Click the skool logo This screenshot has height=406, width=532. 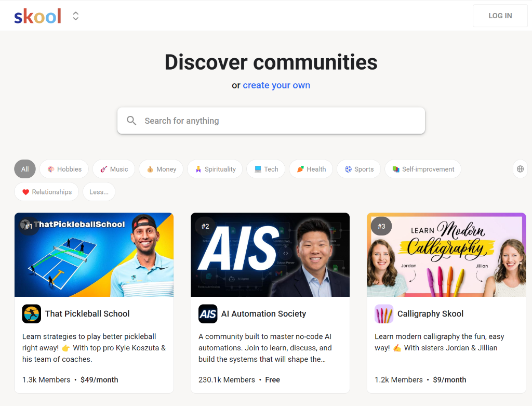point(37,16)
